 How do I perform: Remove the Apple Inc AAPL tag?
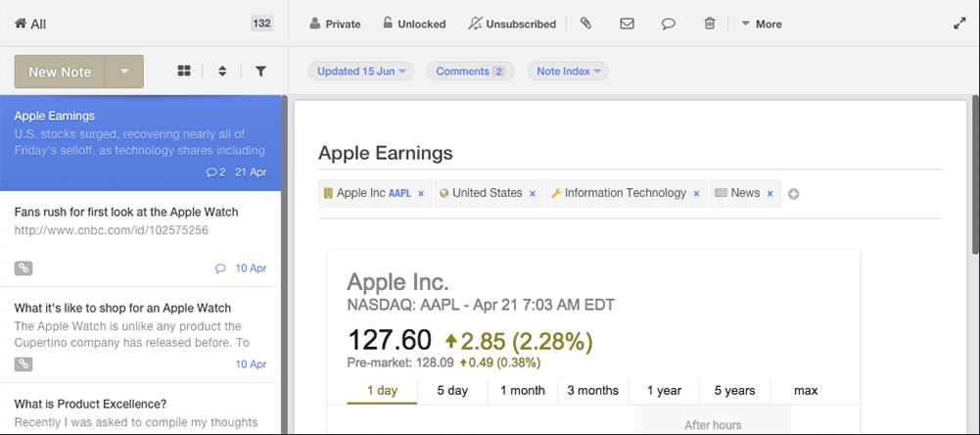tap(421, 194)
